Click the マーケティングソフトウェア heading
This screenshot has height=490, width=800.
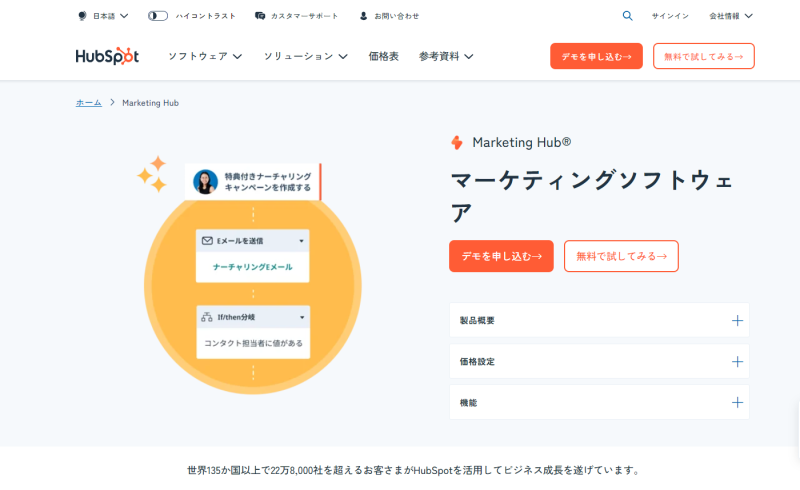[592, 197]
